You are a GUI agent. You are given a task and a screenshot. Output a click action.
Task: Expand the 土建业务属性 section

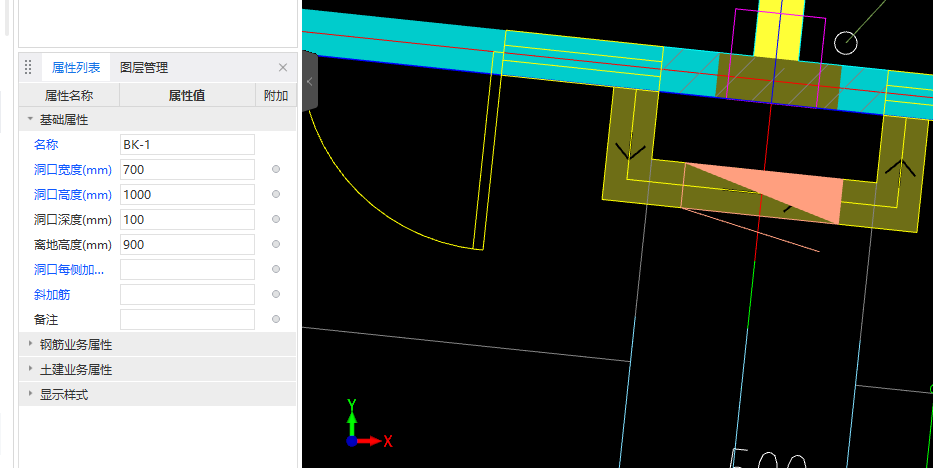pos(30,369)
